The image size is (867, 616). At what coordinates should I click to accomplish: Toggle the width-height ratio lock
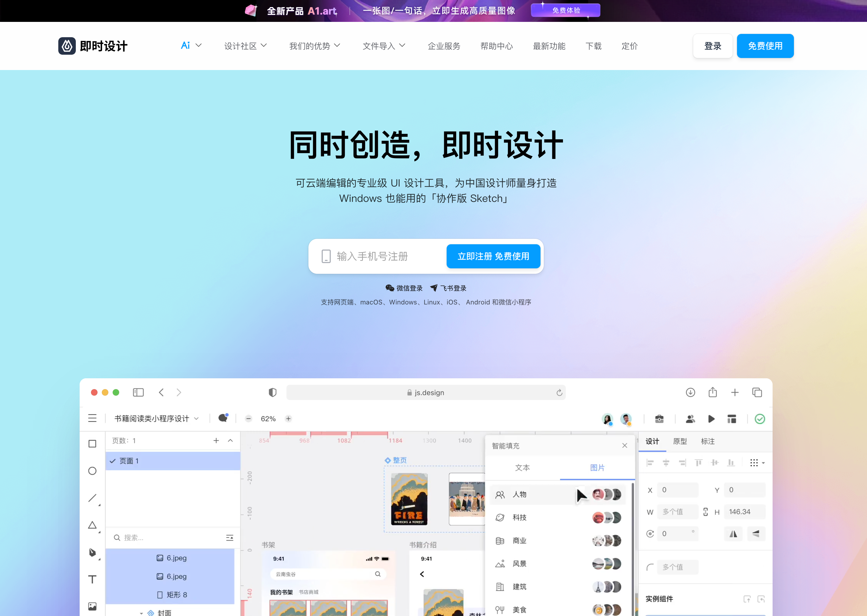705,512
